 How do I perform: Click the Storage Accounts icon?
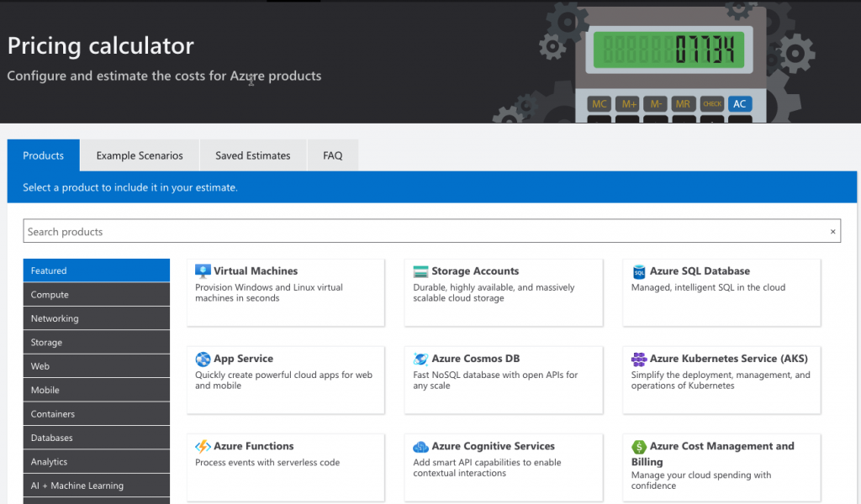[420, 271]
